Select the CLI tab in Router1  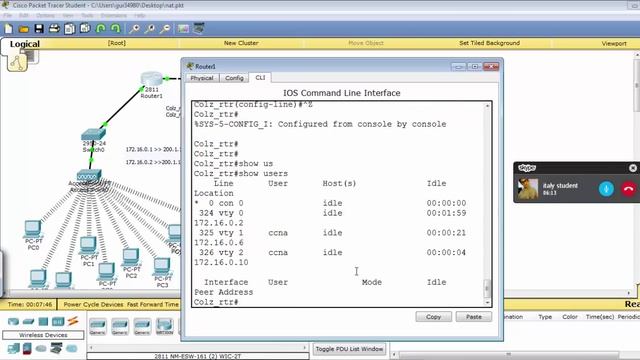coord(260,78)
